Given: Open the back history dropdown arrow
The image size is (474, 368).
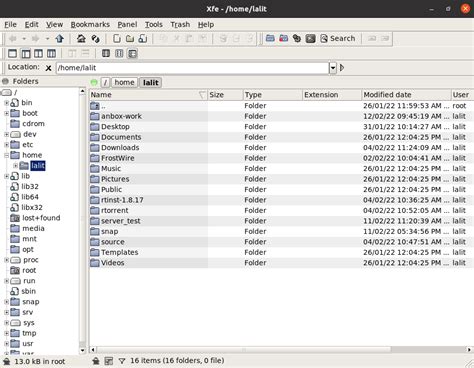Looking at the screenshot, I should point(24,39).
